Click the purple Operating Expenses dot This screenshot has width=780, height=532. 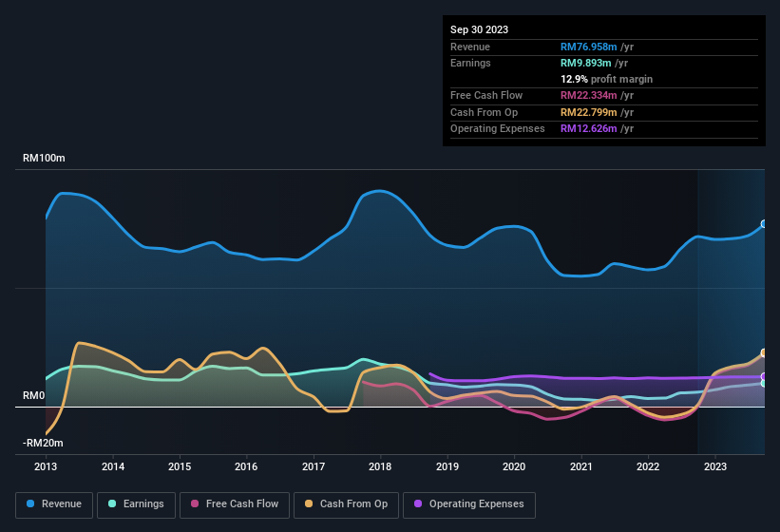(418, 503)
